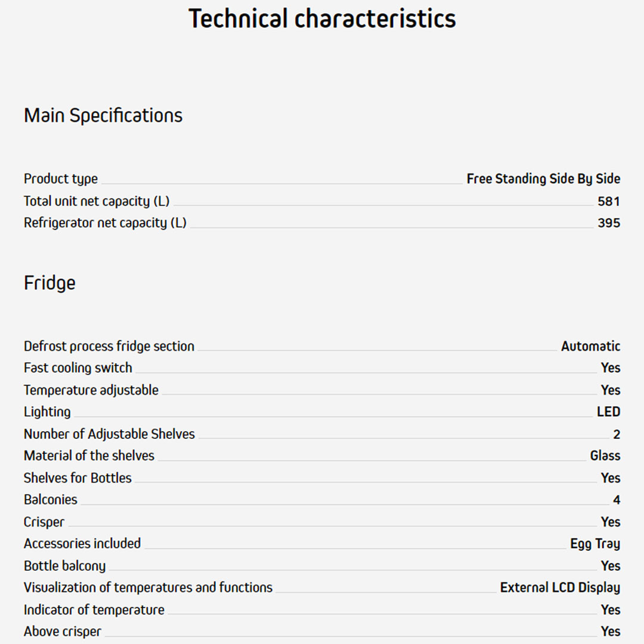Click the Defrost process fridge section label
The height and width of the screenshot is (644, 644).
[109, 346]
